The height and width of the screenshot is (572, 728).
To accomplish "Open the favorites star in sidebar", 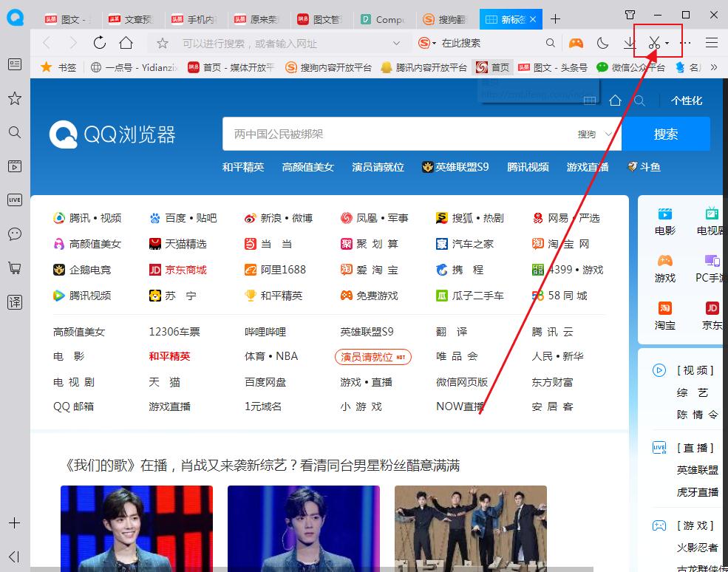I will [14, 98].
